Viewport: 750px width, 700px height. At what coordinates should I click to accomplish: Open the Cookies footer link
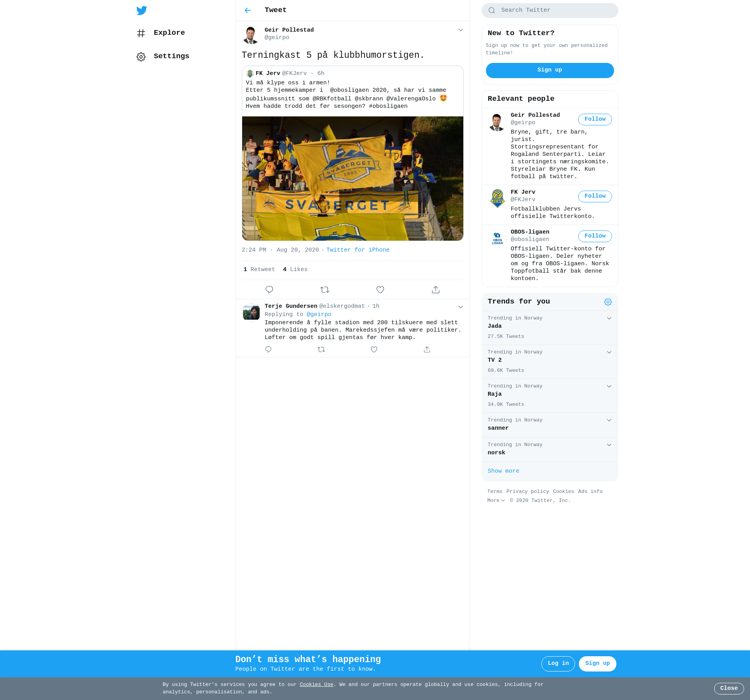[x=563, y=492]
